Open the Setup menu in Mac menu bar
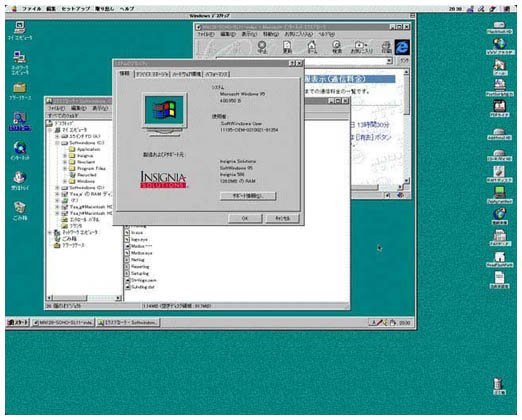522x420 pixels. [76, 9]
